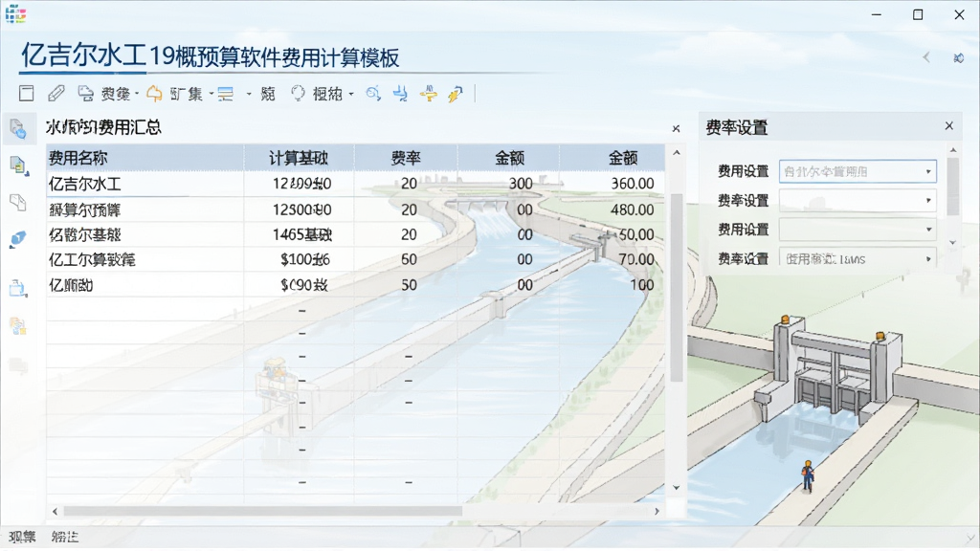Close the 费率设置 panel
The width and height of the screenshot is (980, 551).
coord(948,126)
